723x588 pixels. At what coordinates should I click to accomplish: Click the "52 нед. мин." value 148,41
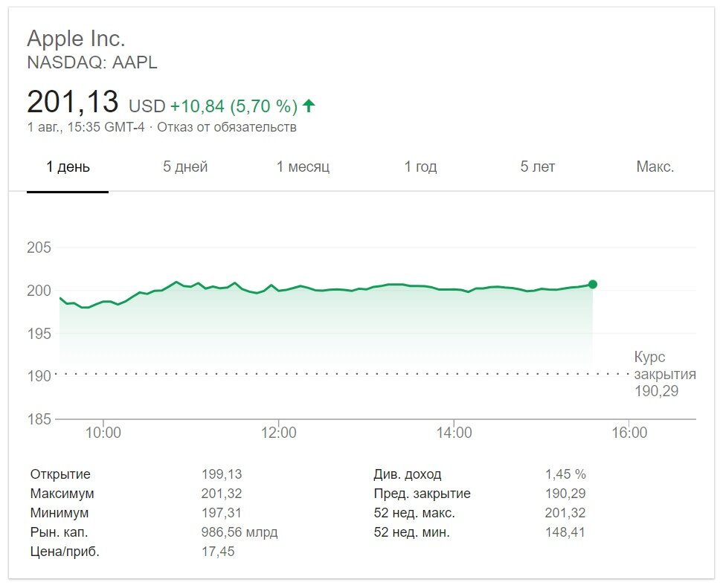565,532
